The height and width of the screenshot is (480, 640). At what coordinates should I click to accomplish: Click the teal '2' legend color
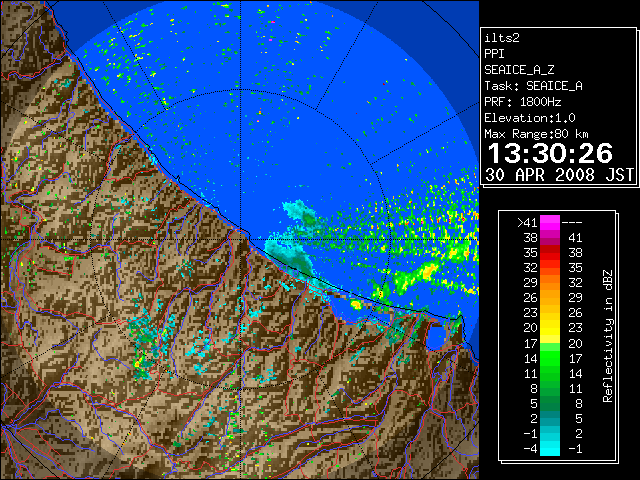(550, 418)
